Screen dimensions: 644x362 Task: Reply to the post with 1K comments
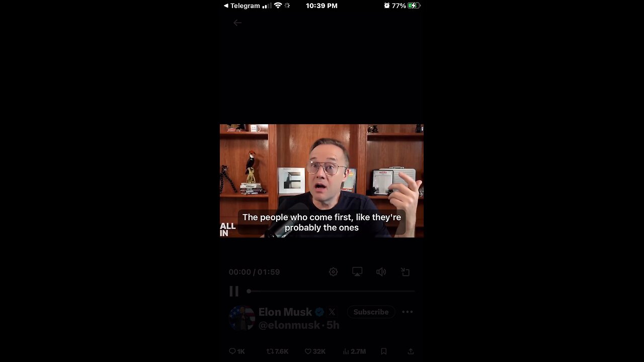click(x=237, y=351)
